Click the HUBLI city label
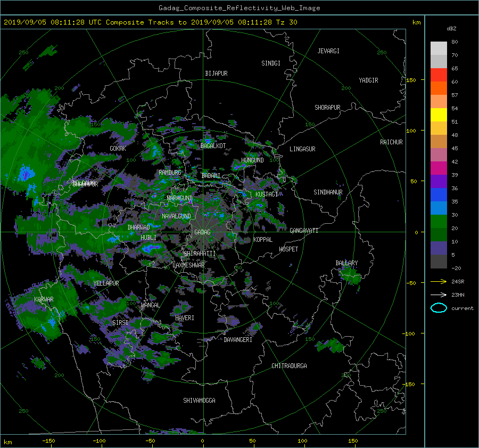Viewport: 479px width, 448px height. click(148, 237)
